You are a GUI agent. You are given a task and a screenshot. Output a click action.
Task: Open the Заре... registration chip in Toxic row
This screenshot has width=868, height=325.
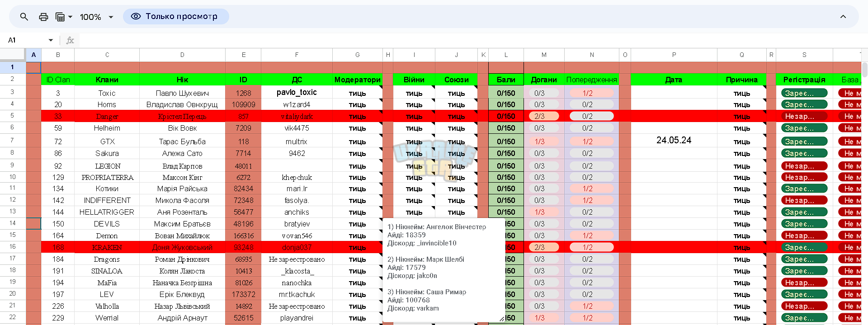click(x=804, y=93)
